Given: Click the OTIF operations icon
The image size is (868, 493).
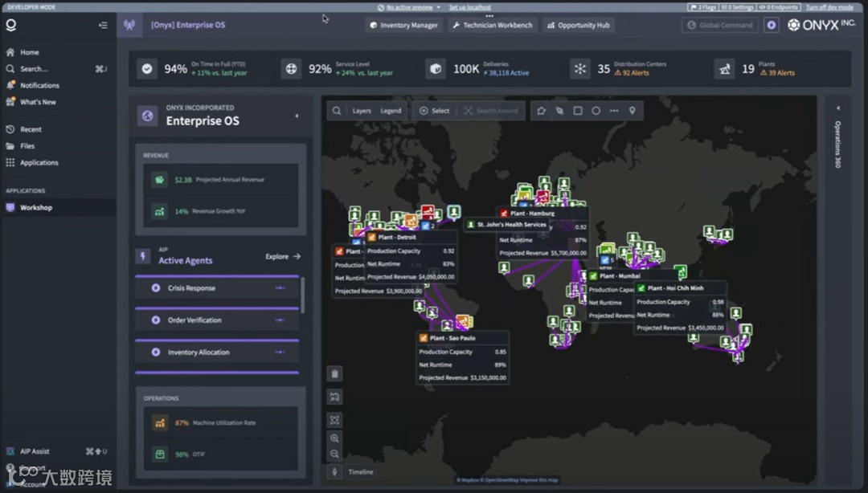Looking at the screenshot, I should click(x=160, y=454).
